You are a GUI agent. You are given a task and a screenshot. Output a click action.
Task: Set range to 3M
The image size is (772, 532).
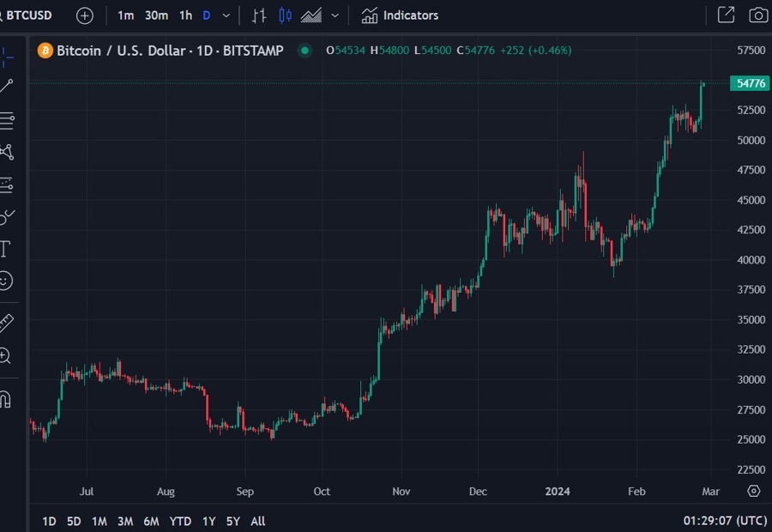[125, 521]
